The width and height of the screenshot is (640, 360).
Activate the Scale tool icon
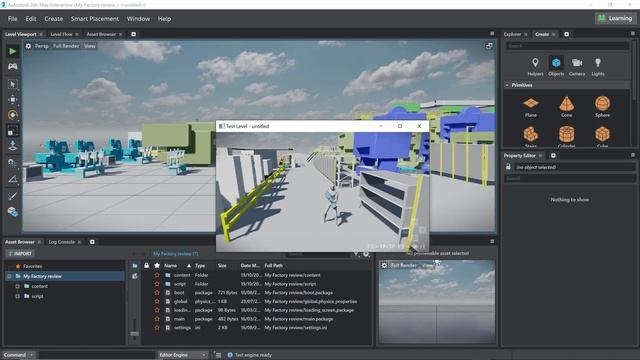(x=13, y=131)
